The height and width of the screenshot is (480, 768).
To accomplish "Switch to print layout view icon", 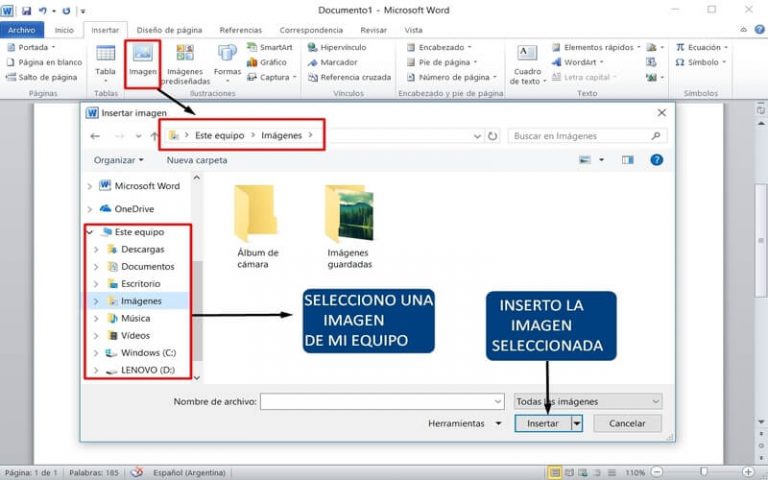I will tap(554, 473).
